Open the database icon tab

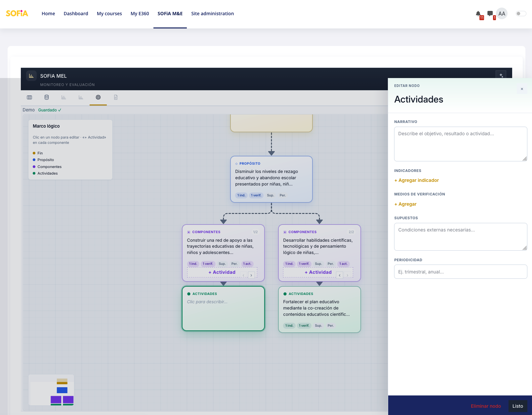pyautogui.click(x=47, y=97)
